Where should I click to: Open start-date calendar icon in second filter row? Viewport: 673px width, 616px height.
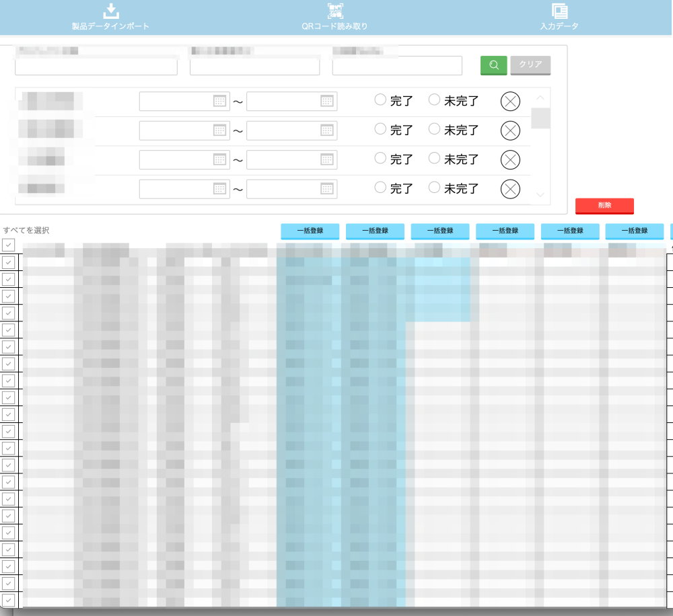click(x=219, y=130)
